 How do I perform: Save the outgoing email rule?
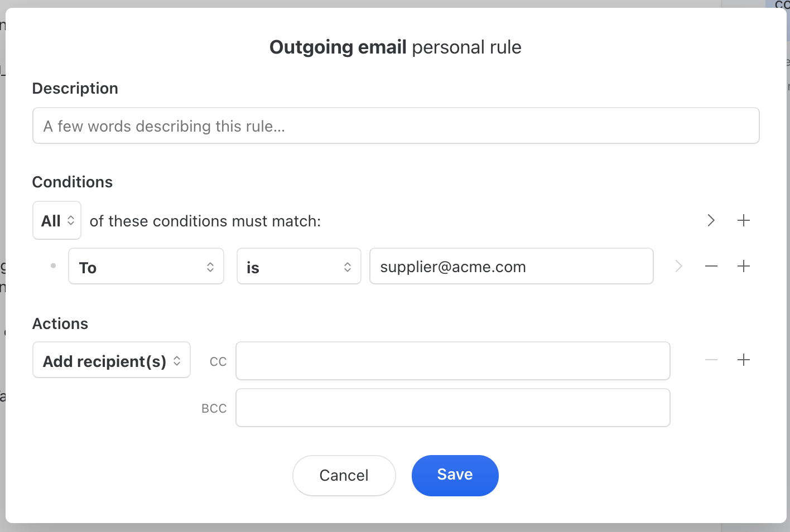(455, 475)
